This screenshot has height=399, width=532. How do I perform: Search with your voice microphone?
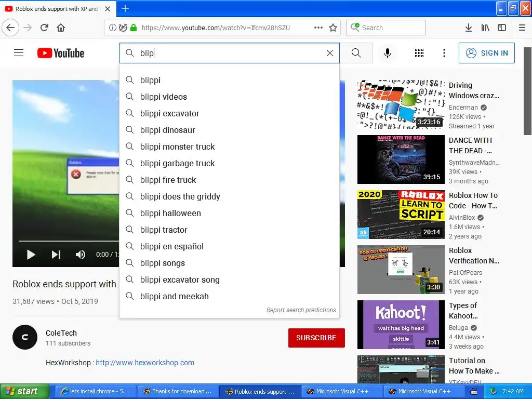(x=388, y=53)
